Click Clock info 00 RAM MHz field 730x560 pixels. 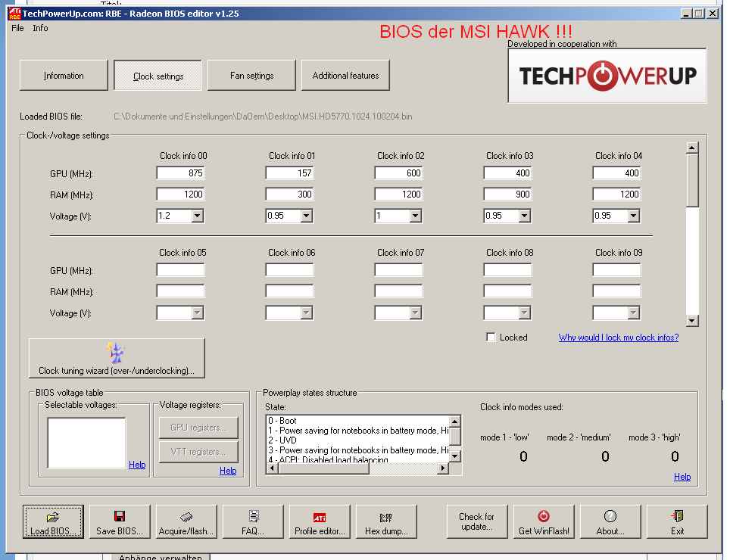tap(181, 194)
